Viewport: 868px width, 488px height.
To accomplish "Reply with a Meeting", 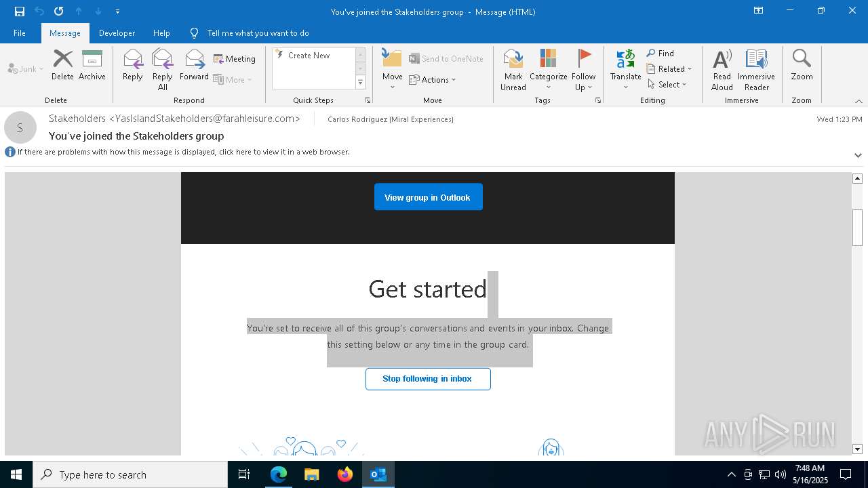I will (235, 59).
